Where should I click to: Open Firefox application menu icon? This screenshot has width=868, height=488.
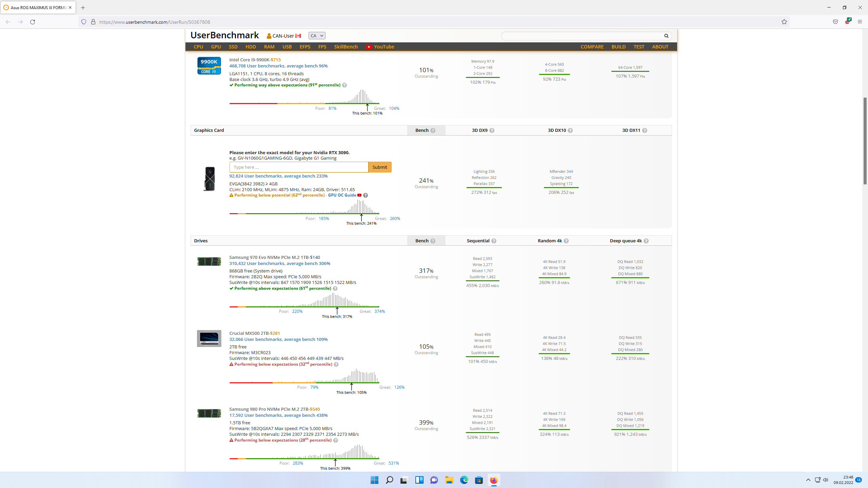click(x=860, y=22)
